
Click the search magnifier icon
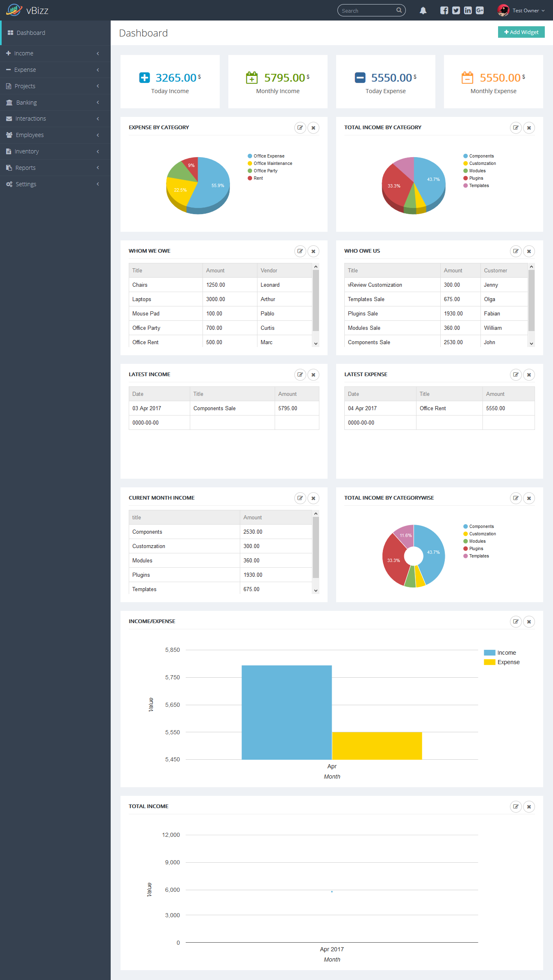(399, 11)
